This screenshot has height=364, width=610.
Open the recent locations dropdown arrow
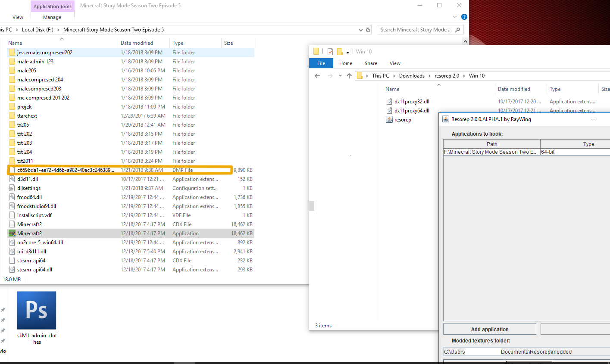(340, 76)
